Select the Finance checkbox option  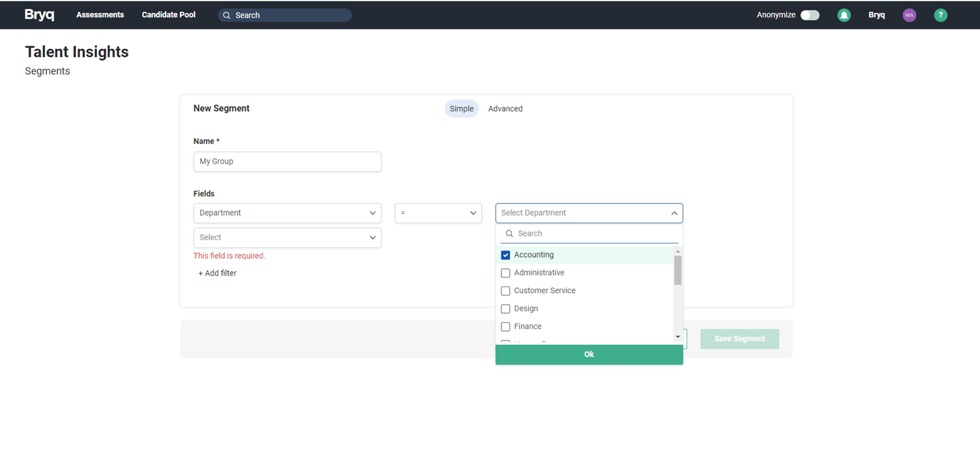coord(505,327)
